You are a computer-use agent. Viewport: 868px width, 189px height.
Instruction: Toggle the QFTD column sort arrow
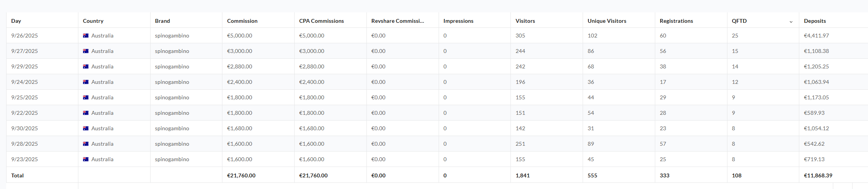[791, 22]
